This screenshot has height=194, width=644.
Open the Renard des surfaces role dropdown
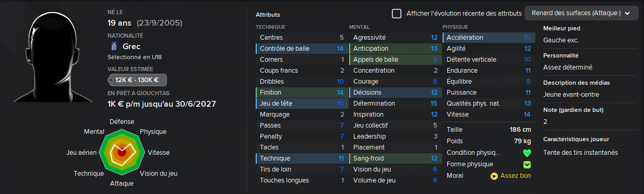point(581,13)
